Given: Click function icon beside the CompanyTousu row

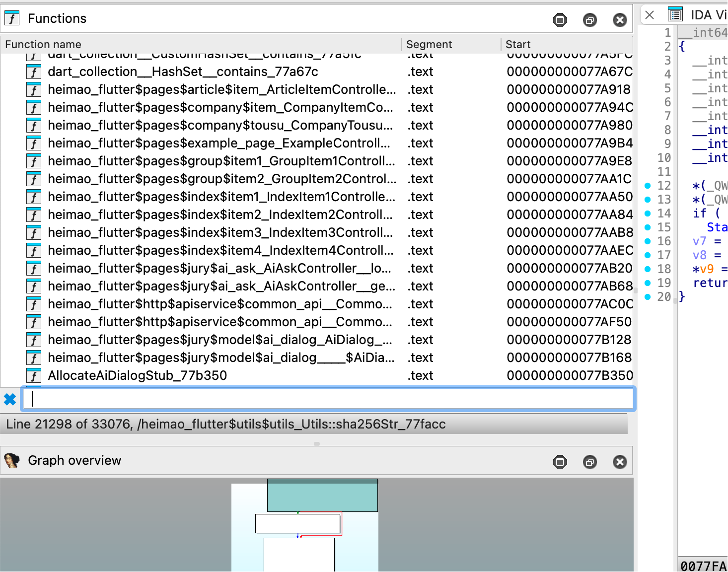Looking at the screenshot, I should (x=33, y=126).
